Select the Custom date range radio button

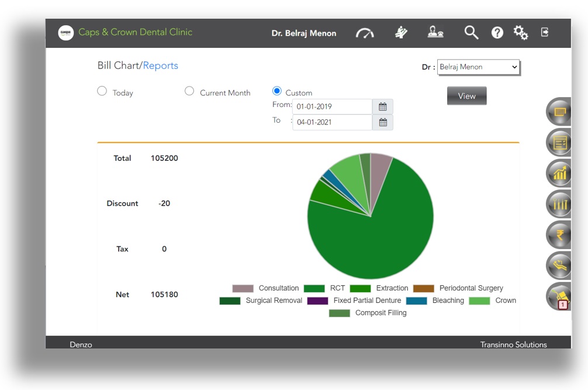pyautogui.click(x=277, y=91)
